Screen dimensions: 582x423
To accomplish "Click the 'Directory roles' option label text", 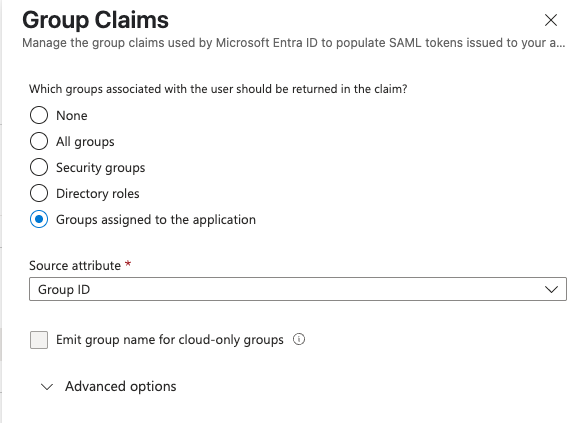I will pos(98,193).
